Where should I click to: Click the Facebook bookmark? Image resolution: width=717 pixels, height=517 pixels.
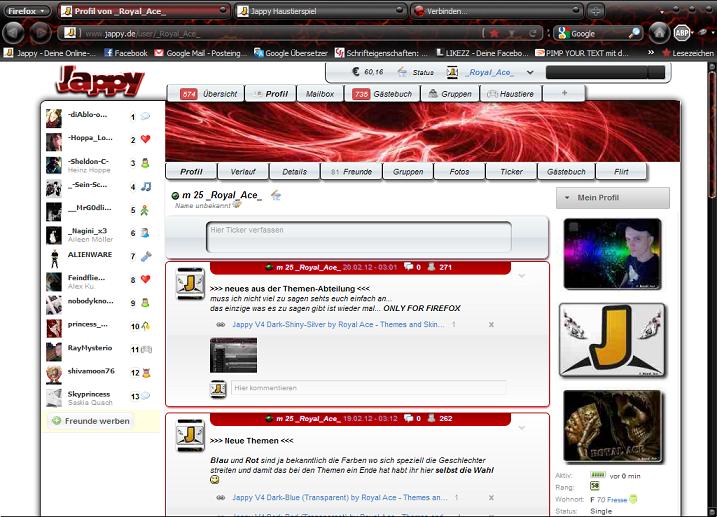click(x=126, y=53)
